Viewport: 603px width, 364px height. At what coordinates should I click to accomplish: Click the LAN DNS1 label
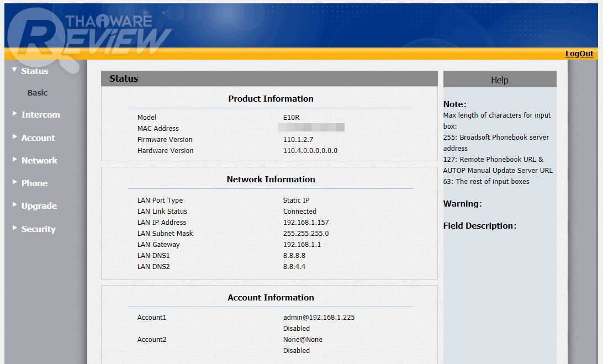(x=154, y=256)
